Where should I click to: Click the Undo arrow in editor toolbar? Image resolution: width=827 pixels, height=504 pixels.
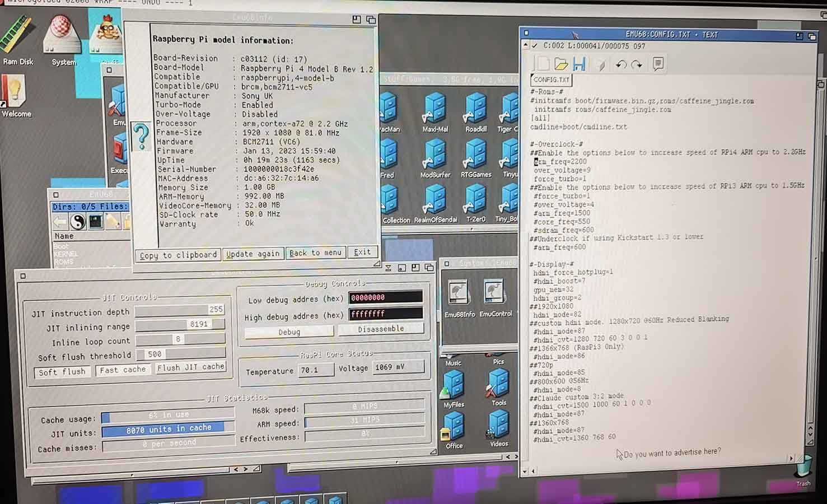(x=620, y=64)
